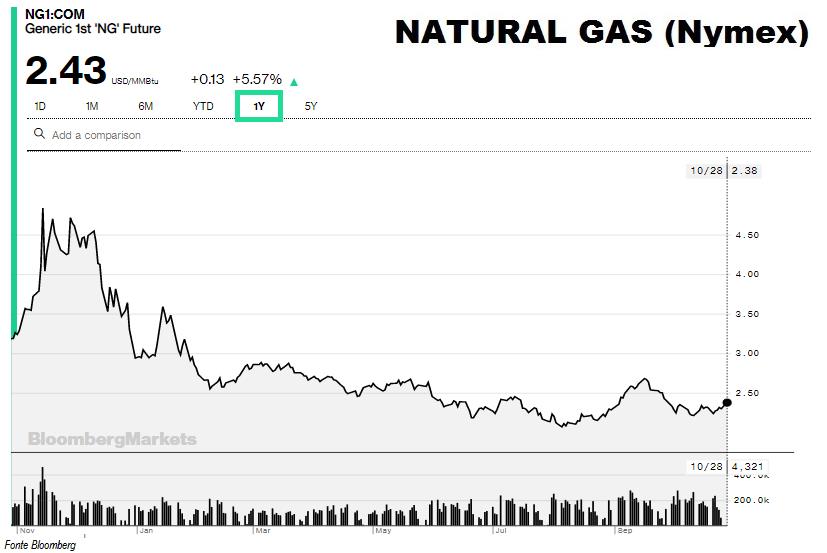The height and width of the screenshot is (553, 827).
Task: Select the 1D time range
Action: point(40,106)
